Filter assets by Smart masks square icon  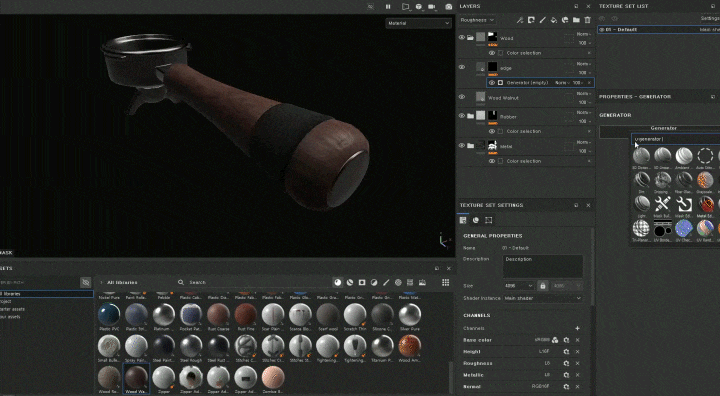[362, 283]
